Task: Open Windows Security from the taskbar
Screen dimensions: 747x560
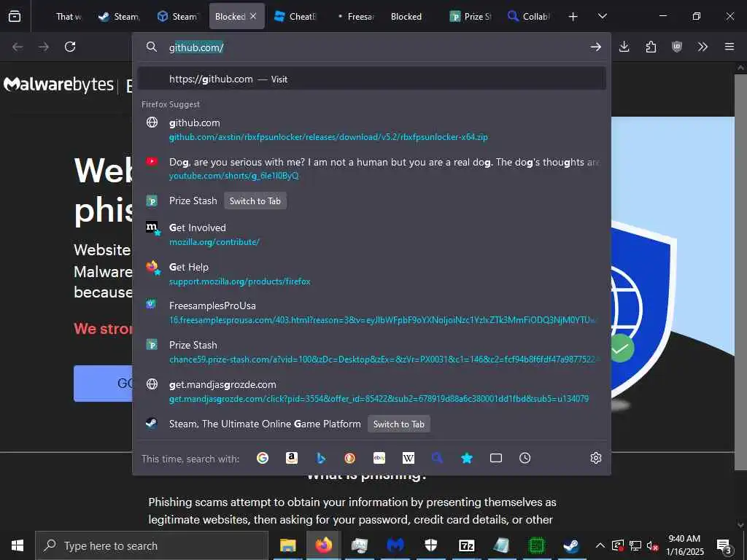Action: click(x=431, y=545)
